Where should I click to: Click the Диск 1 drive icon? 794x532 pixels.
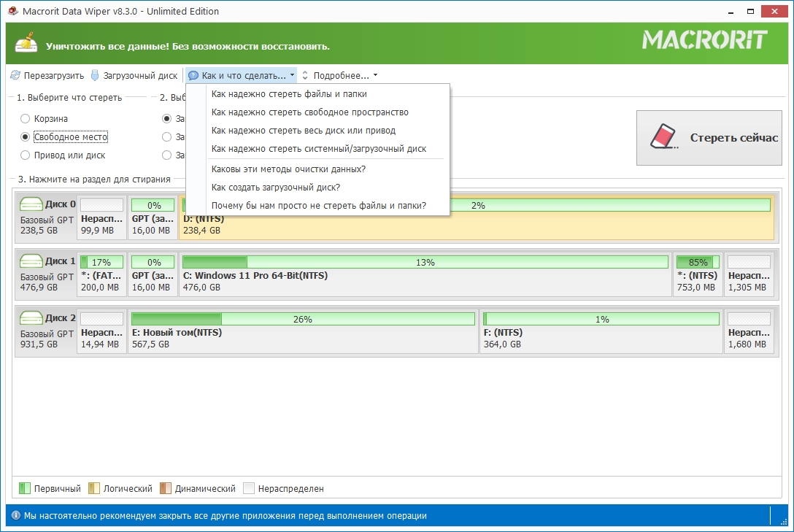[31, 261]
